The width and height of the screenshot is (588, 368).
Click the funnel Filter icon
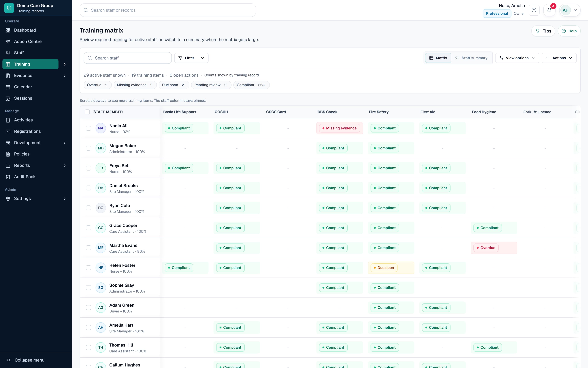pyautogui.click(x=180, y=58)
